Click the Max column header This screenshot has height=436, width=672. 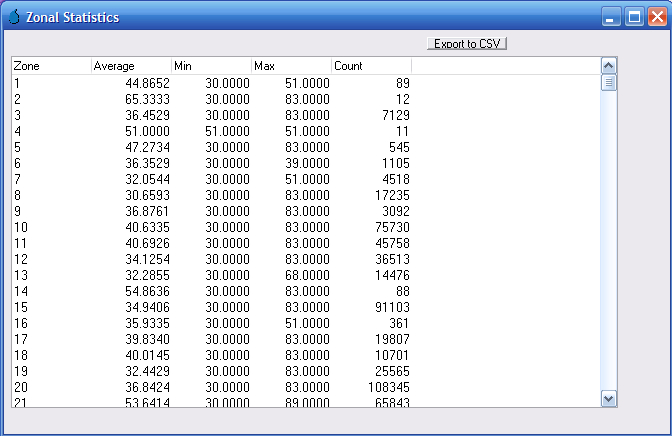[291, 66]
